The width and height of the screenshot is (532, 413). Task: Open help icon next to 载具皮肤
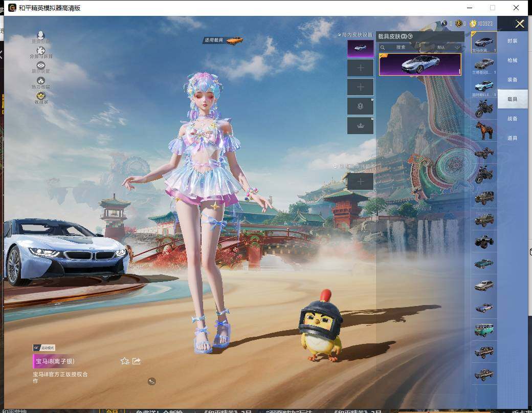coord(410,36)
